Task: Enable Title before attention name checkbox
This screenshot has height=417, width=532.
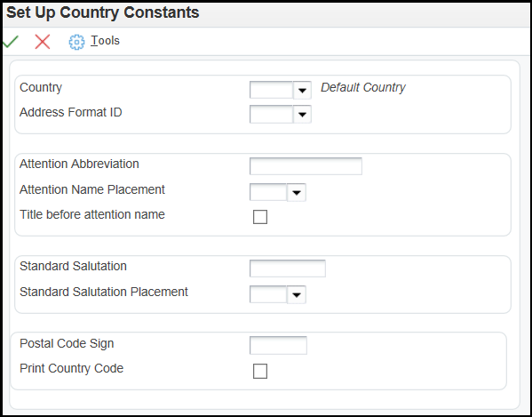Action: pos(260,217)
